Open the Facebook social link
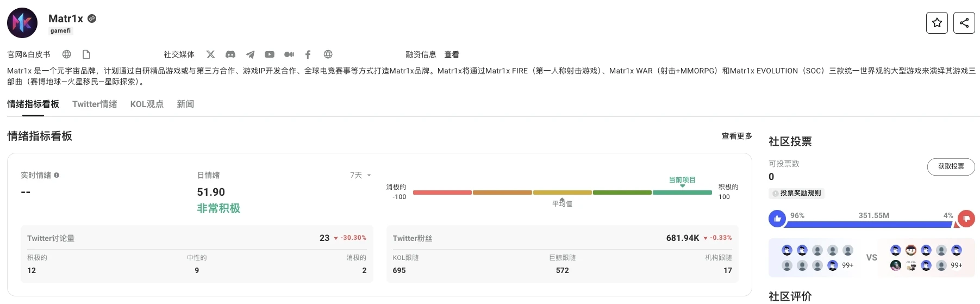The height and width of the screenshot is (304, 980). click(x=308, y=54)
